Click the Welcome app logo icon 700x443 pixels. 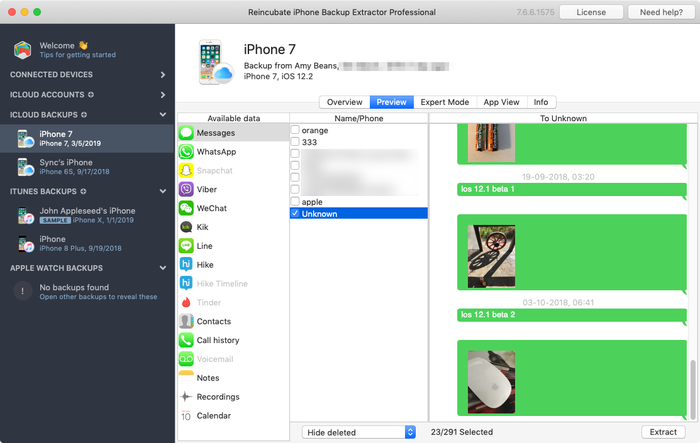22,50
